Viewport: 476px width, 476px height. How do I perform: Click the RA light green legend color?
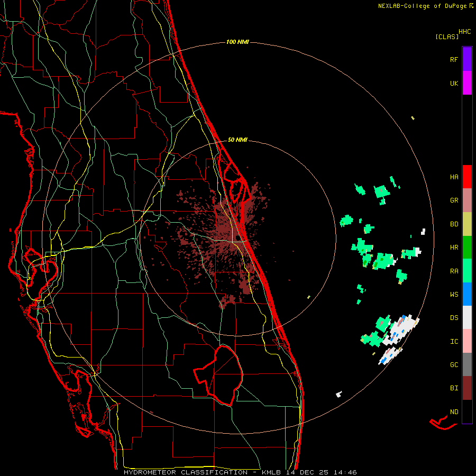[467, 271]
